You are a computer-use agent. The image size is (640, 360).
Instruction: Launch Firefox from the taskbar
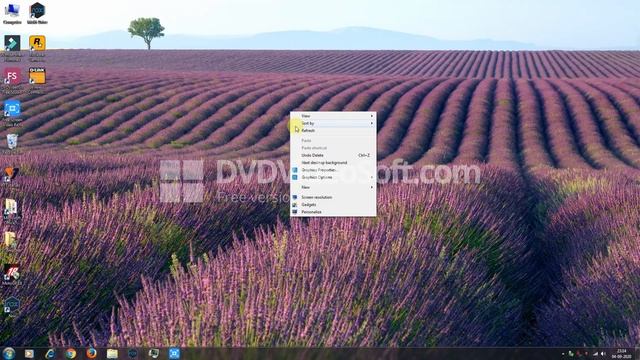click(x=91, y=353)
